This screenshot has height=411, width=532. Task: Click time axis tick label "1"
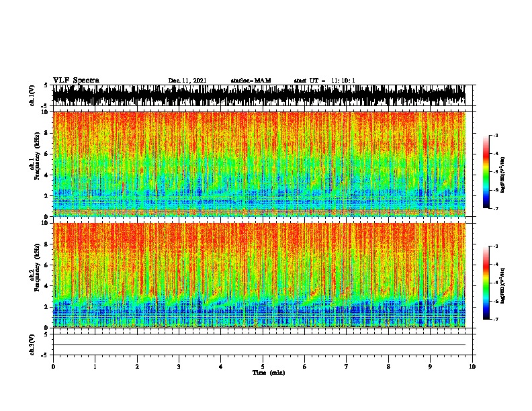coord(95,367)
